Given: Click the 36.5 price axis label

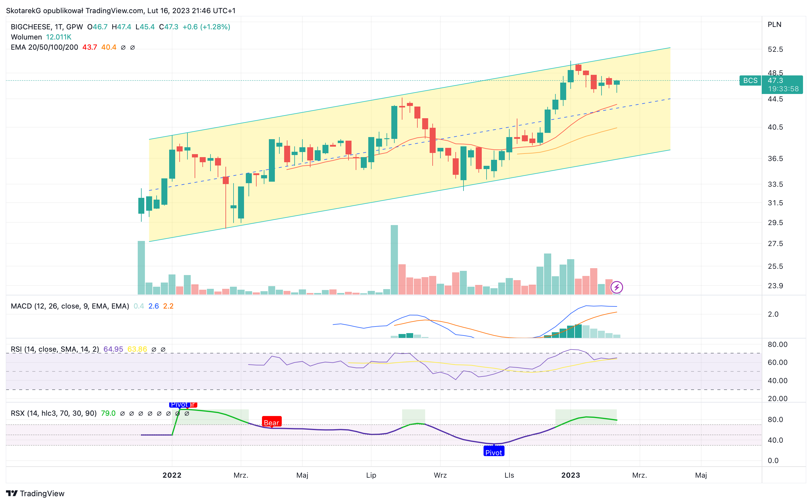Looking at the screenshot, I should coord(775,159).
